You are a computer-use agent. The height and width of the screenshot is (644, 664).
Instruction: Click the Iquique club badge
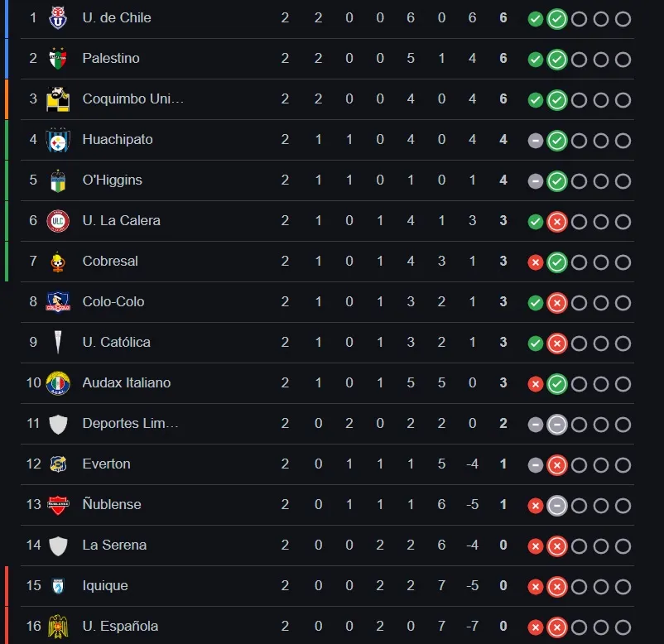point(58,586)
